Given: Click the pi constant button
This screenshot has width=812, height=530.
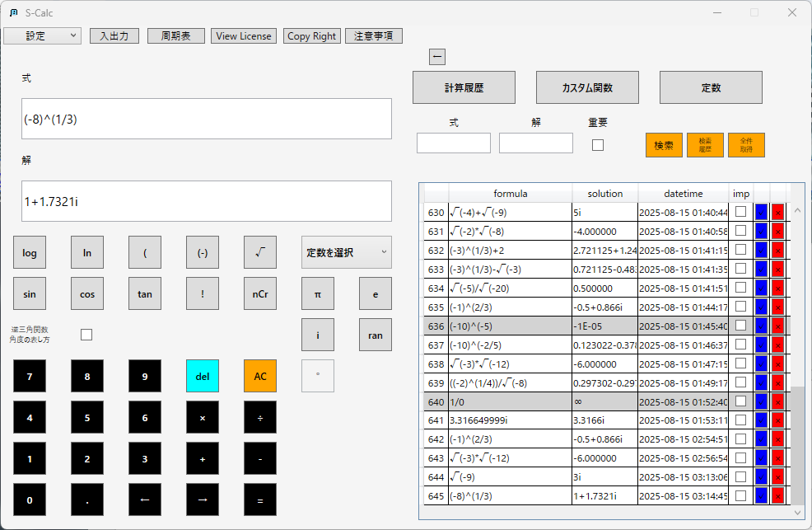Looking at the screenshot, I should [x=317, y=293].
